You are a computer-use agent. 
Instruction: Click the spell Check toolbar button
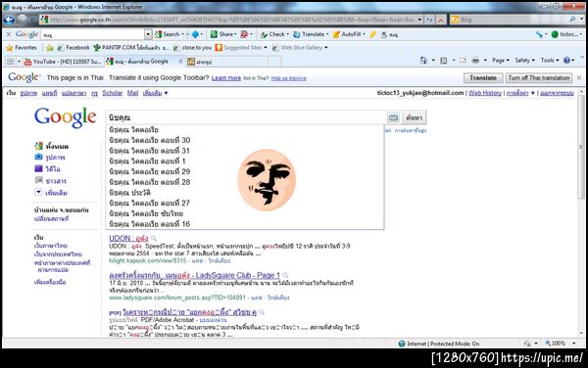[274, 34]
